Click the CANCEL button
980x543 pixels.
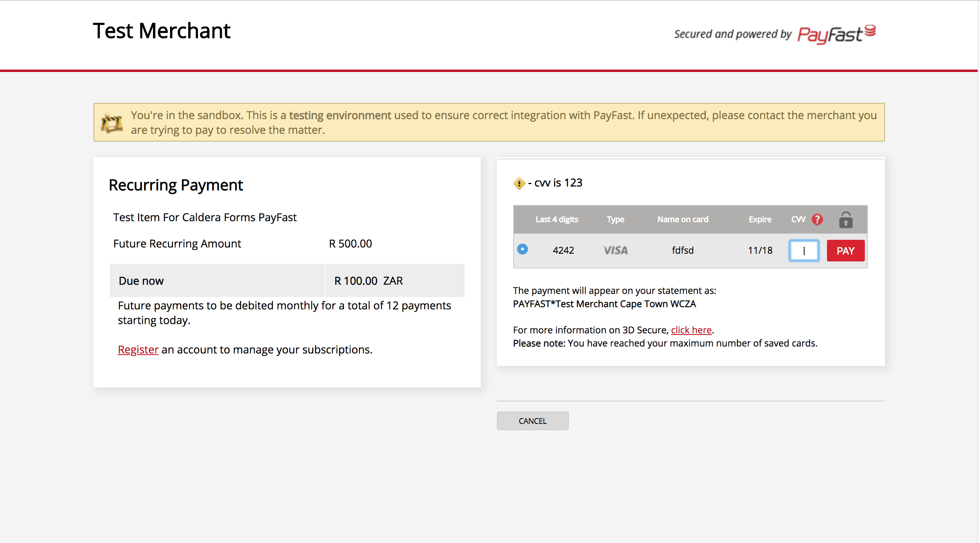(533, 421)
